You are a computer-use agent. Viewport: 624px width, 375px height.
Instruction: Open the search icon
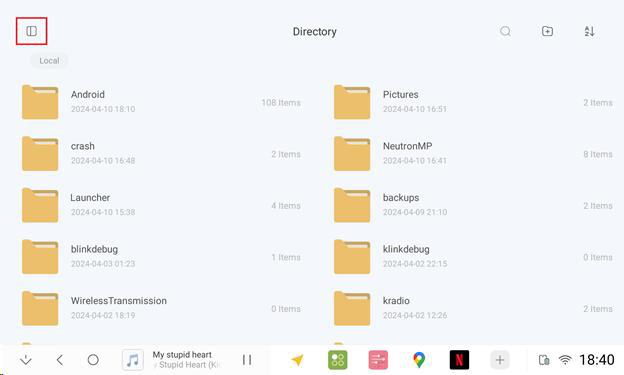tap(505, 31)
